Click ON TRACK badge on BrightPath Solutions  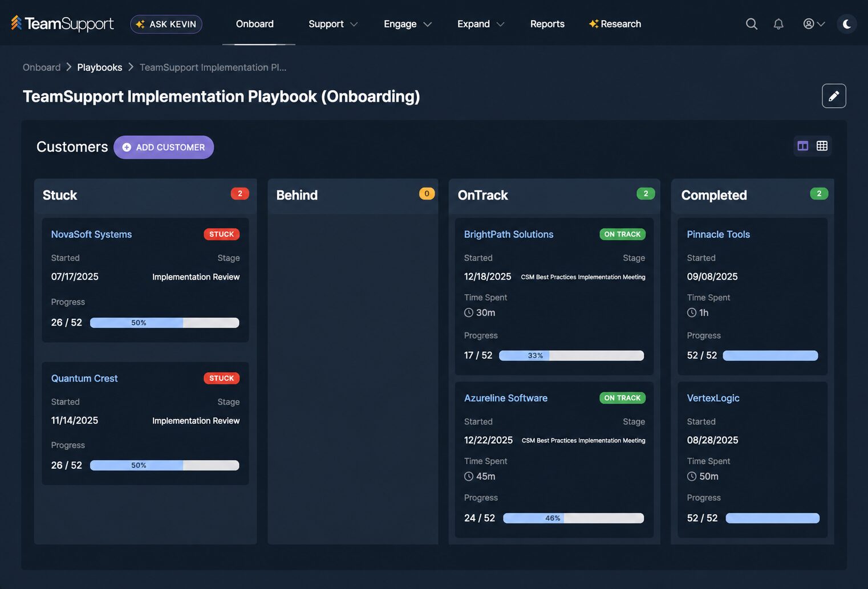(622, 234)
